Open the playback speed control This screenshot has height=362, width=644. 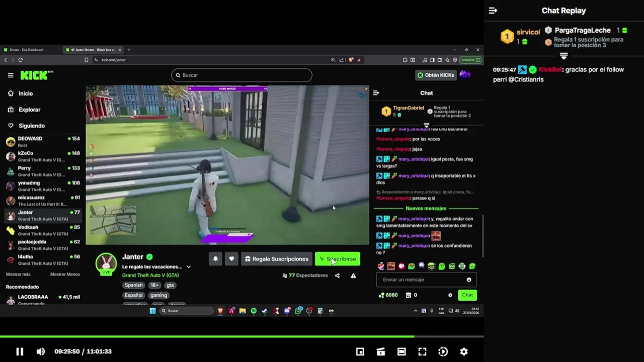443,351
